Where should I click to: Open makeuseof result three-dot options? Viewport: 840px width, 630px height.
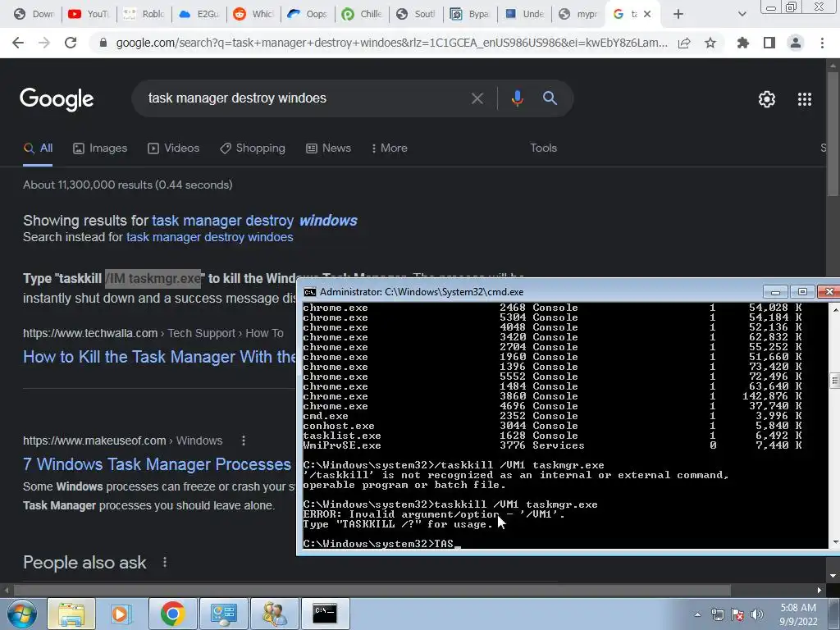(244, 441)
